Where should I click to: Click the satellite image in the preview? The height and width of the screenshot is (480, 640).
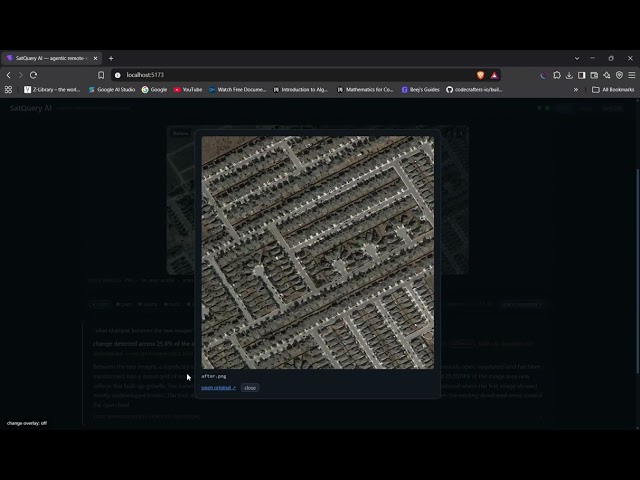[x=318, y=252]
